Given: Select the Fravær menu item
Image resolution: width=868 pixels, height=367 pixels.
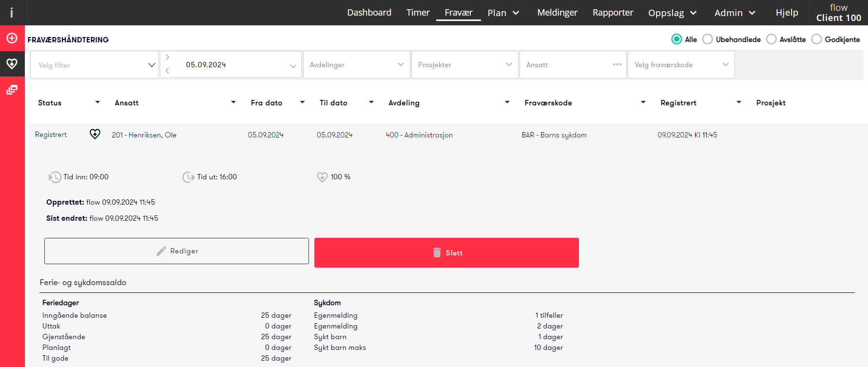Looking at the screenshot, I should coord(459,13).
